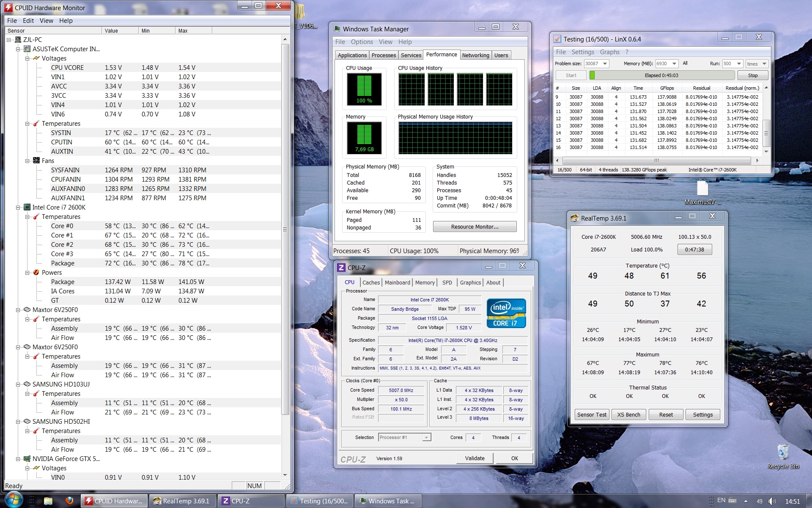Collapse the Fans node in Hardware Monitor
812x508 pixels.
tap(27, 161)
